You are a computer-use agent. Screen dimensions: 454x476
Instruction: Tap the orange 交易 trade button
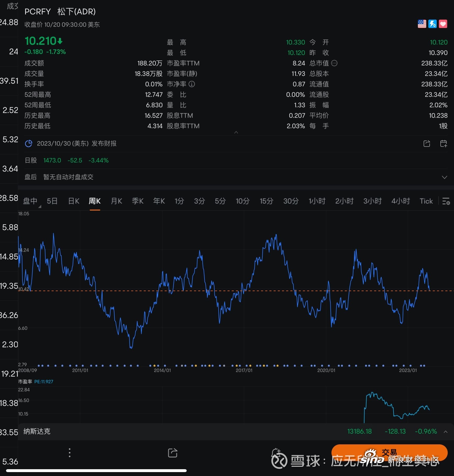point(389,452)
